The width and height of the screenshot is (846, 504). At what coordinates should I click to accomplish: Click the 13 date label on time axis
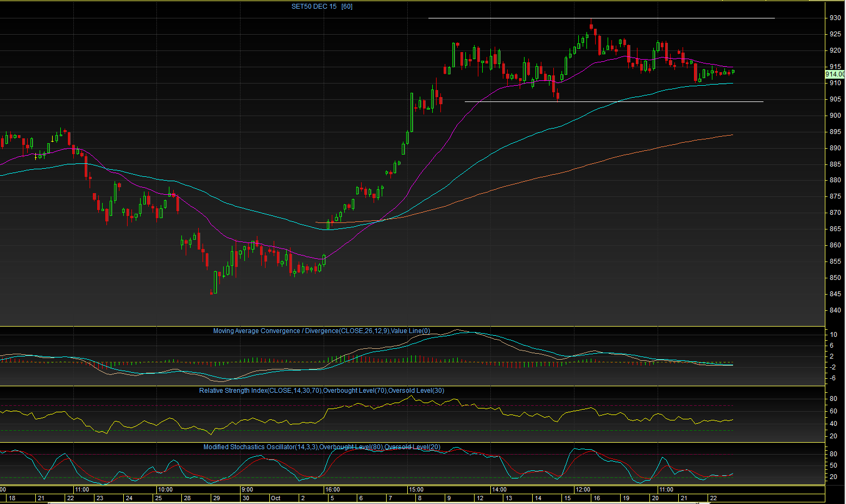click(509, 498)
